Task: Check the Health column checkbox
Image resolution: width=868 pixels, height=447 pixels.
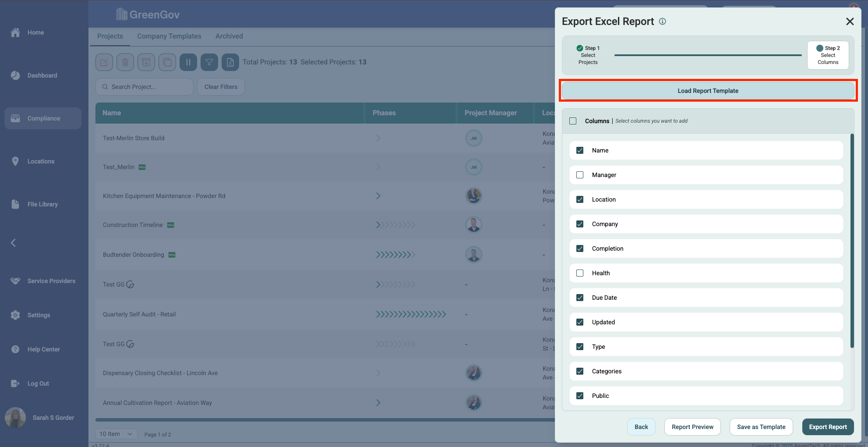Action: pyautogui.click(x=580, y=273)
